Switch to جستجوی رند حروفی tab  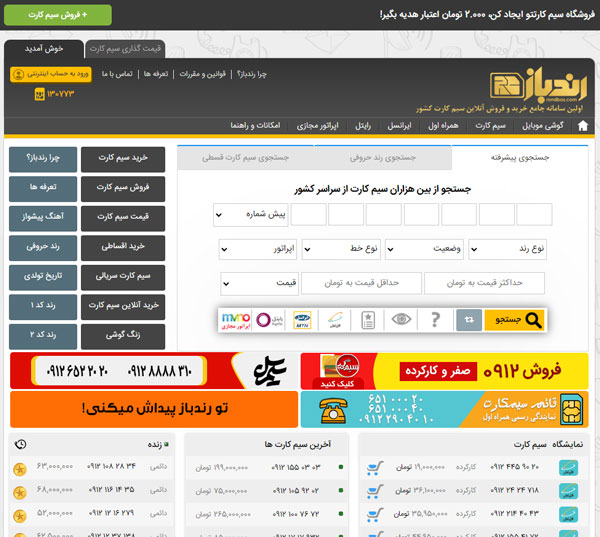[x=382, y=158]
